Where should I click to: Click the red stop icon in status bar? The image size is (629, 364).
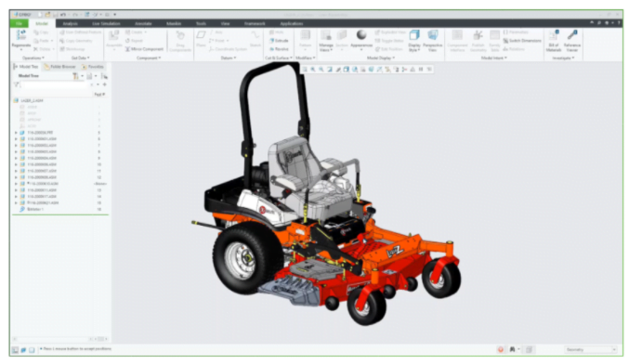500,349
